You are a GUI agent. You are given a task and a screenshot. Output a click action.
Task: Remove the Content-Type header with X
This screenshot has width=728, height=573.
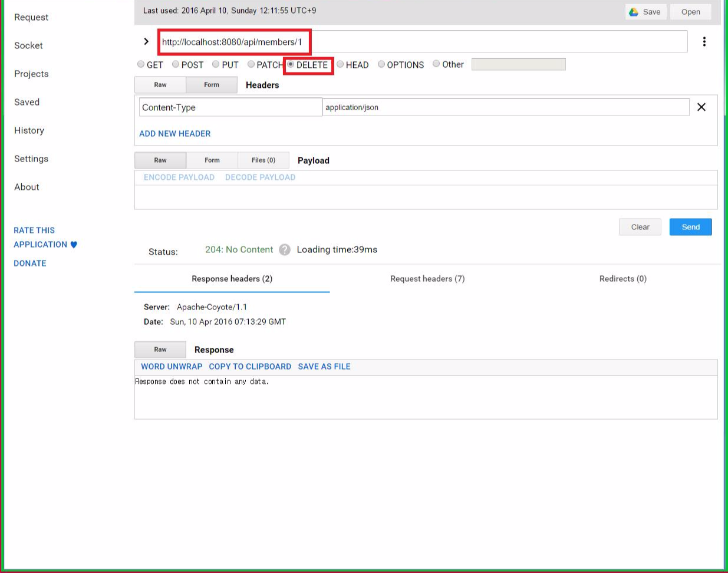point(701,107)
